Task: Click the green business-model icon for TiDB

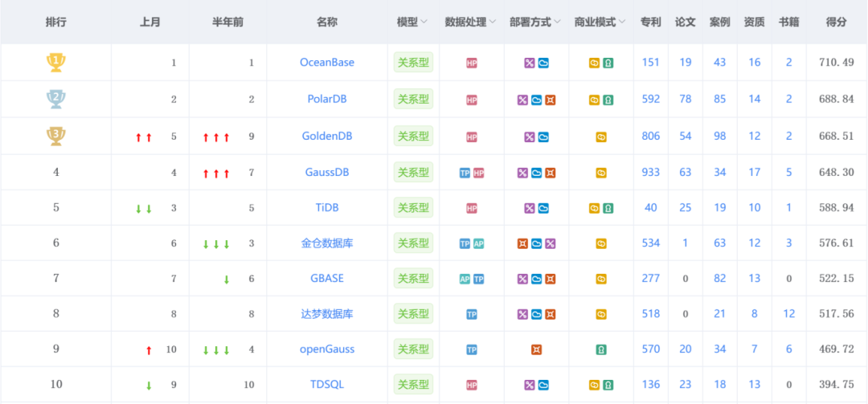Action: coord(608,209)
